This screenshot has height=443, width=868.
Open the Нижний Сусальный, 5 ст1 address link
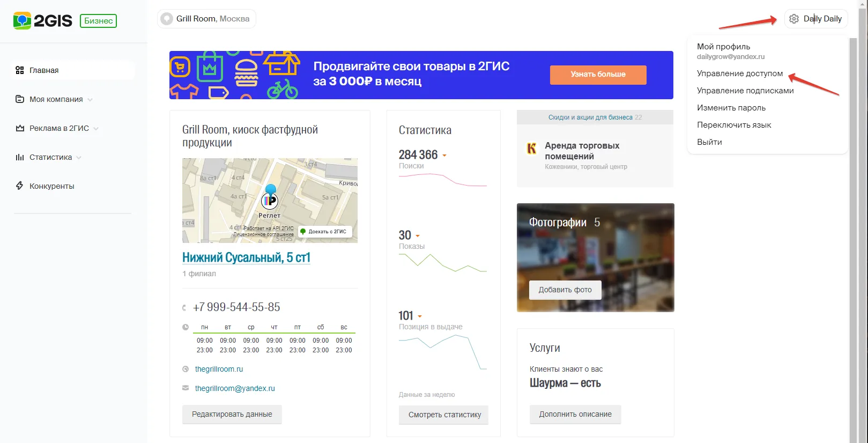[x=246, y=257]
